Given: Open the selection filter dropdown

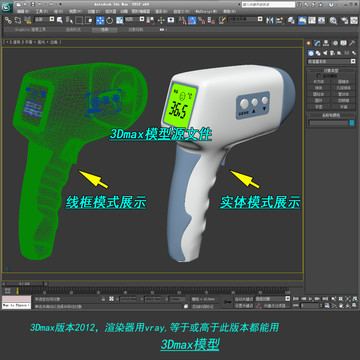Looking at the screenshot, I should (x=45, y=19).
